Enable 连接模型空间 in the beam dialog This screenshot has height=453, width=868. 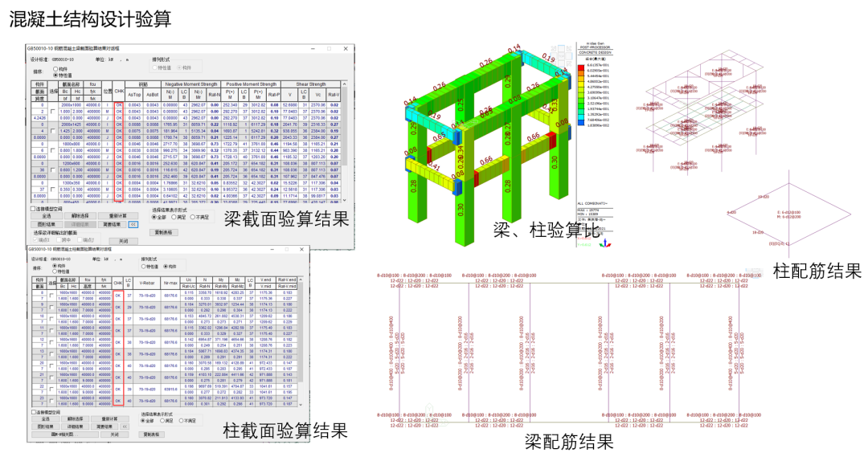[x=33, y=209]
